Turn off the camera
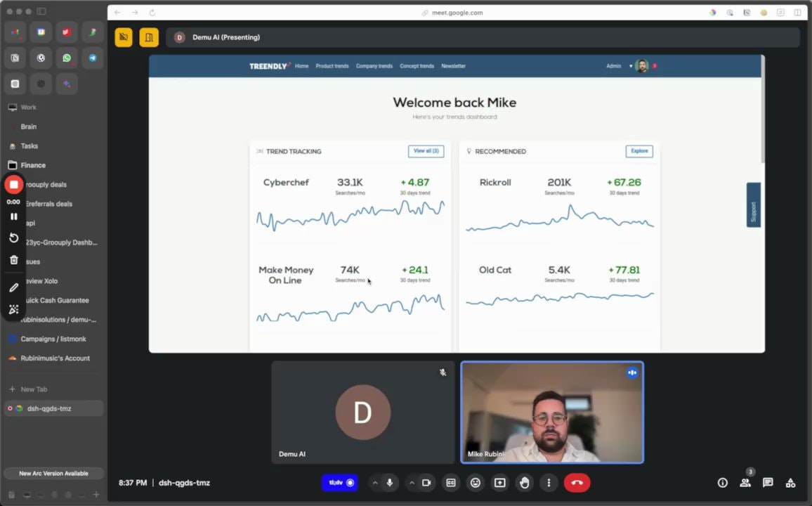812x506 pixels. click(426, 483)
